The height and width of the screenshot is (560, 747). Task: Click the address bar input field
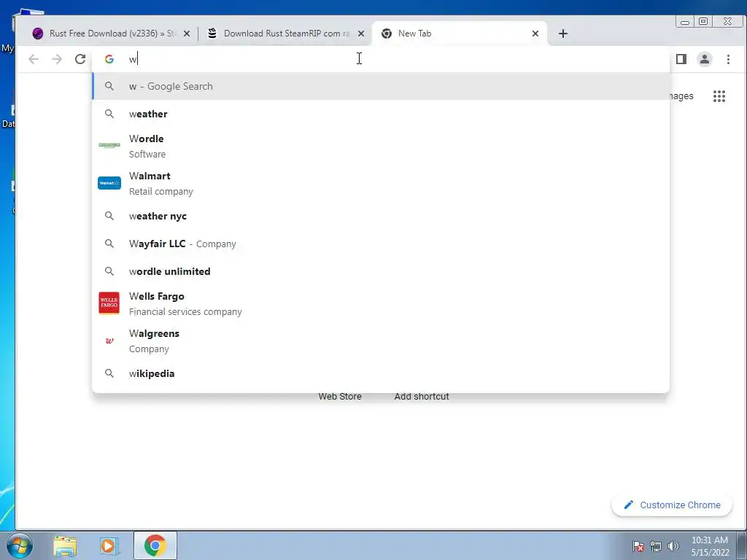(x=381, y=59)
